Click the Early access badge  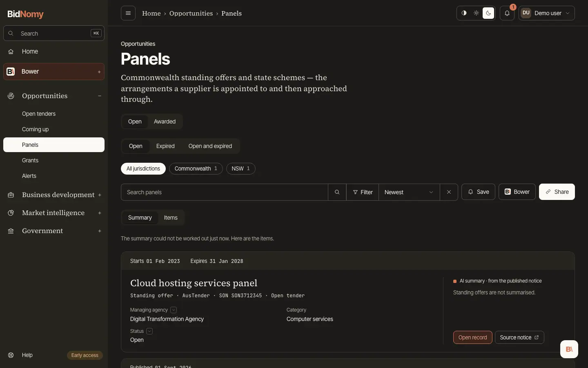(x=85, y=355)
